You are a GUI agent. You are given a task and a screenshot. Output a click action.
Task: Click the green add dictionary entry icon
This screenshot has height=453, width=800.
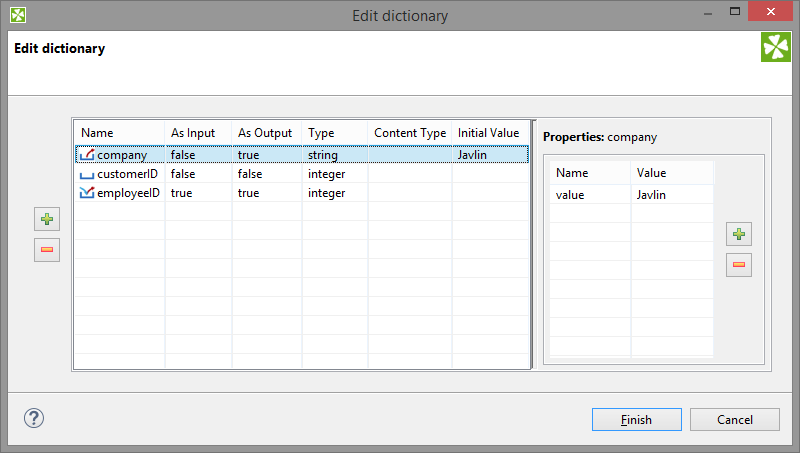(x=47, y=220)
